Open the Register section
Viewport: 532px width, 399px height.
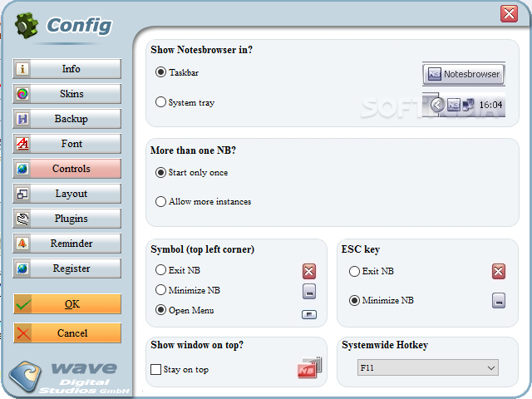coord(66,268)
